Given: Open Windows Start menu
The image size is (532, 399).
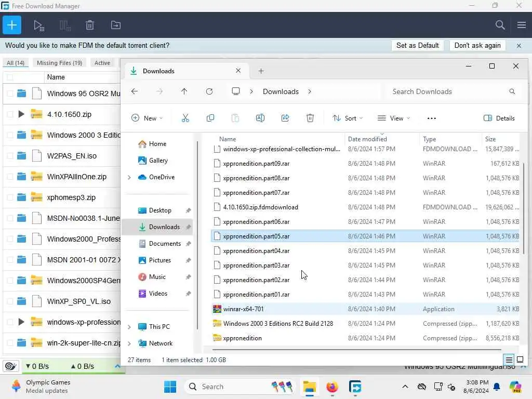Looking at the screenshot, I should coord(170,387).
